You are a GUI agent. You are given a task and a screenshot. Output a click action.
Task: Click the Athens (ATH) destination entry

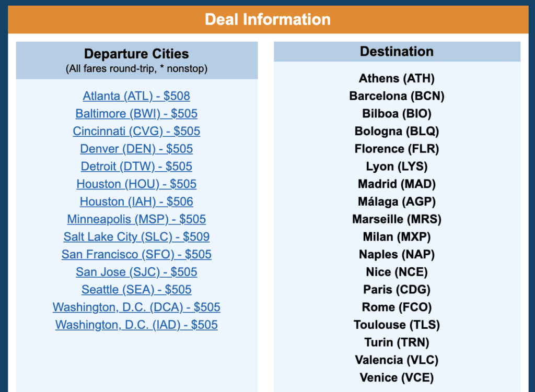click(x=397, y=78)
